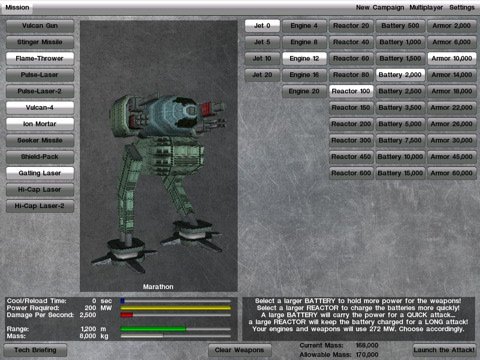The image size is (480, 360).
Task: Deselect the Gatling Laser weapon
Action: pyautogui.click(x=40, y=173)
